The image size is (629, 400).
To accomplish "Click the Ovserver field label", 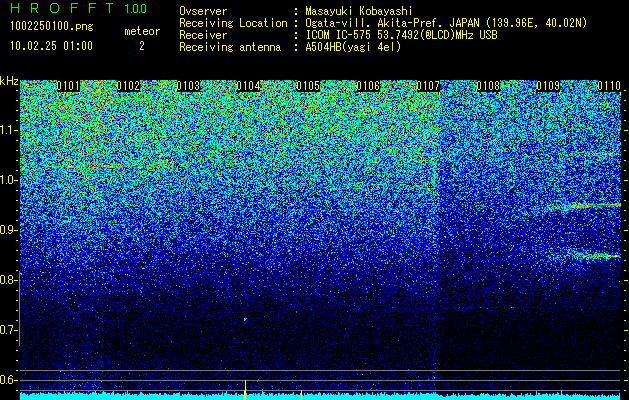I will coord(203,11).
